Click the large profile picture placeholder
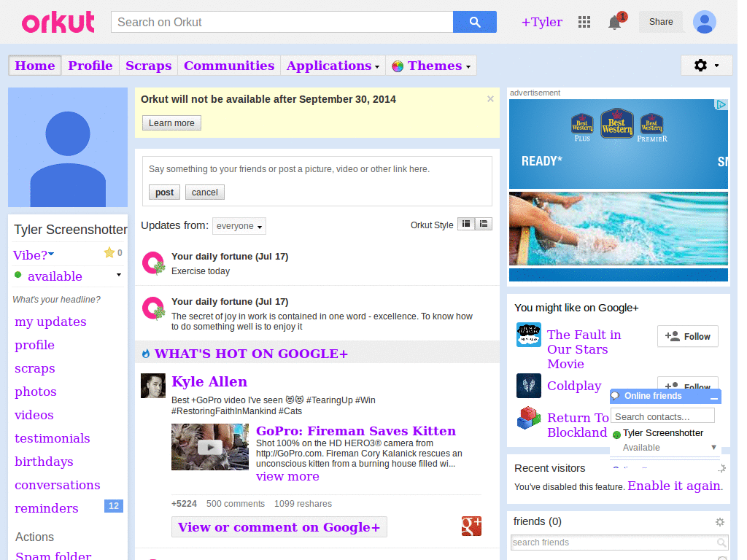 pyautogui.click(x=68, y=147)
